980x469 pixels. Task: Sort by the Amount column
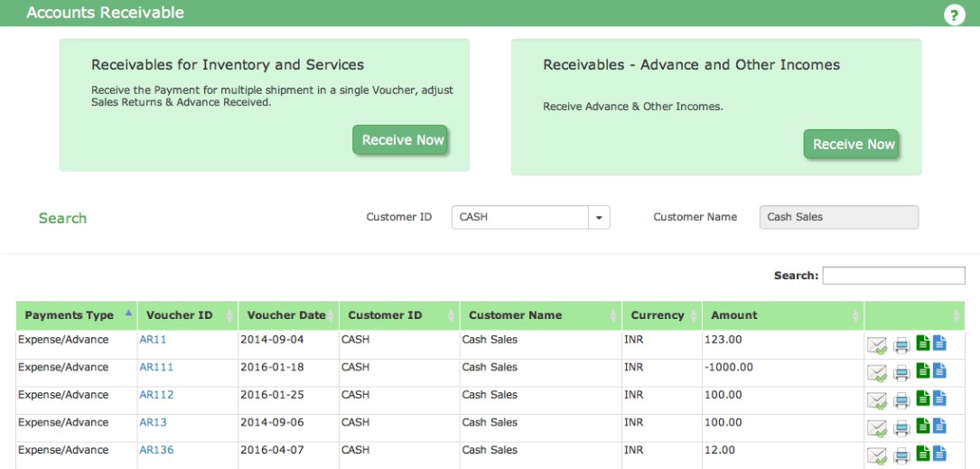pos(783,315)
